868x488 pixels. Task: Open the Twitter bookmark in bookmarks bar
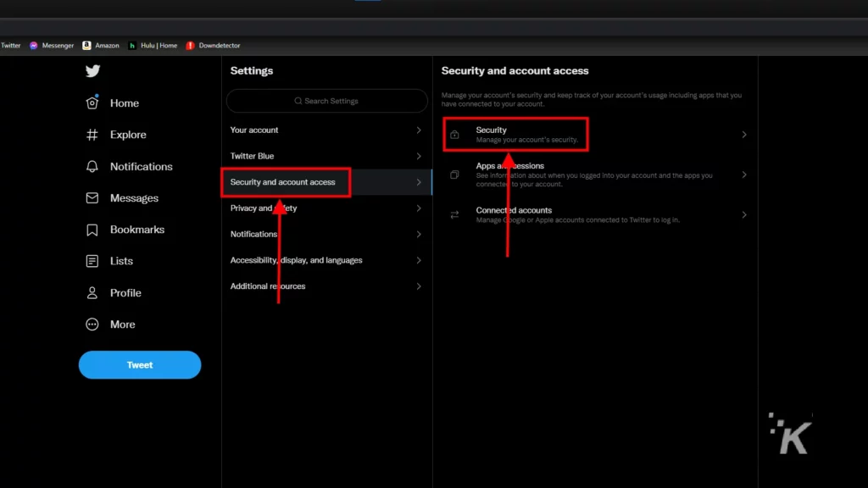point(10,46)
